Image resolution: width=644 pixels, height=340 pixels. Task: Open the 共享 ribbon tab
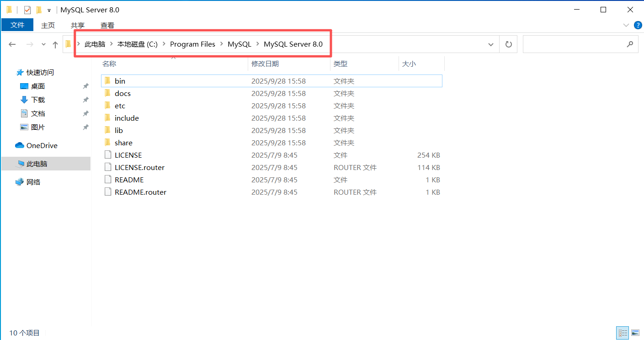pyautogui.click(x=78, y=25)
